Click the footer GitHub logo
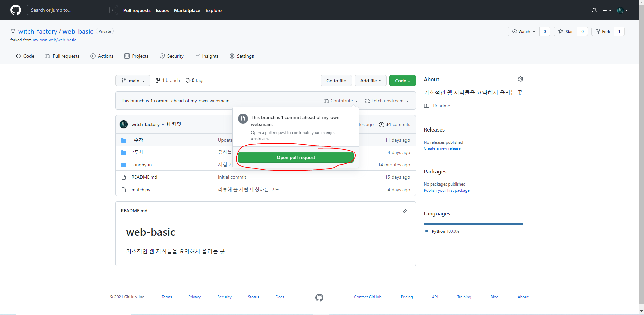 (319, 297)
